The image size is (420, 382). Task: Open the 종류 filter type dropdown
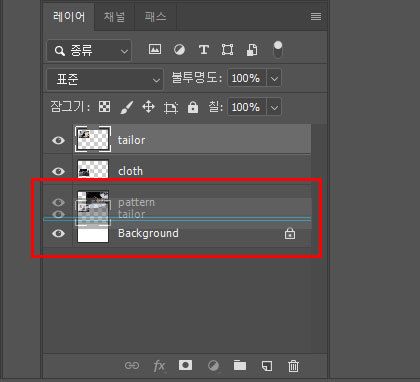pyautogui.click(x=89, y=51)
